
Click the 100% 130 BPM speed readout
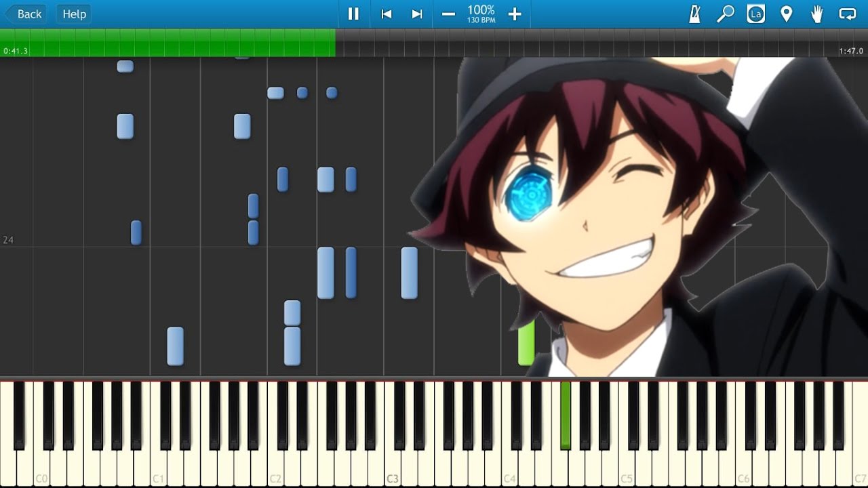tap(481, 14)
